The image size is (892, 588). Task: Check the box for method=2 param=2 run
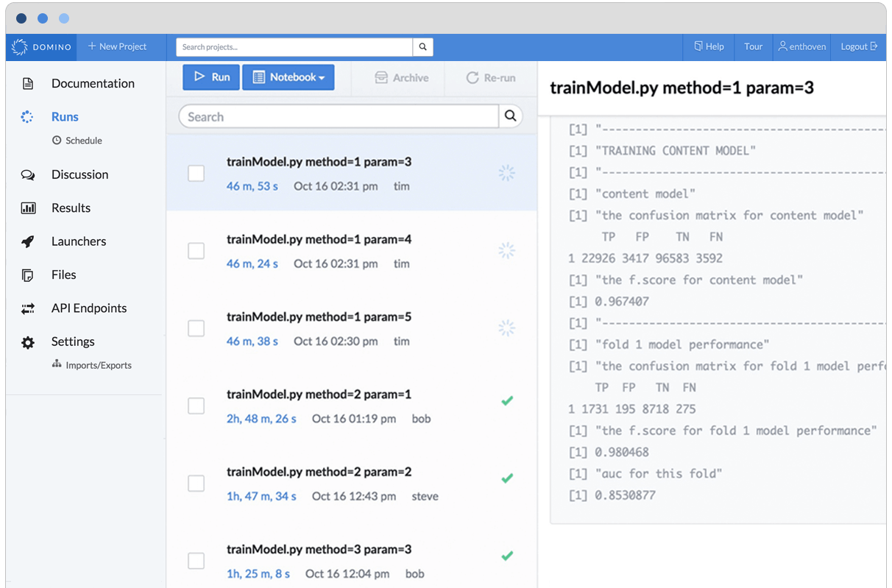tap(196, 483)
